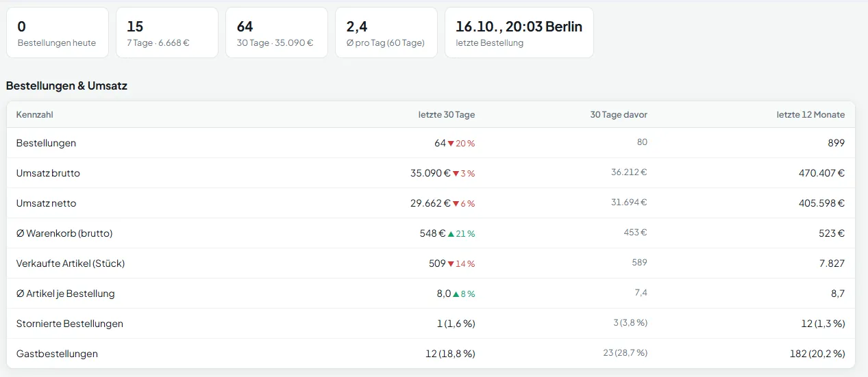The image size is (868, 377).
Task: Click the 12-month value 523 €
Action: (x=832, y=233)
